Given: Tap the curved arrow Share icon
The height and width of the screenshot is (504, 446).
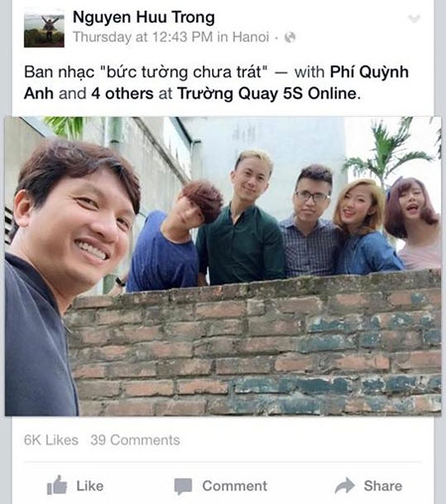Looking at the screenshot, I should 345,485.
